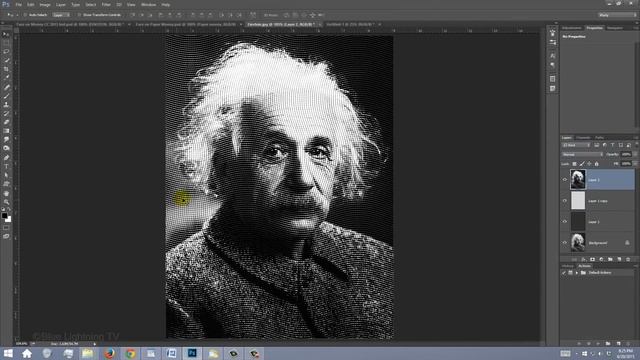This screenshot has height=360, width=640.
Task: Switch to the History tab
Action: click(x=567, y=266)
